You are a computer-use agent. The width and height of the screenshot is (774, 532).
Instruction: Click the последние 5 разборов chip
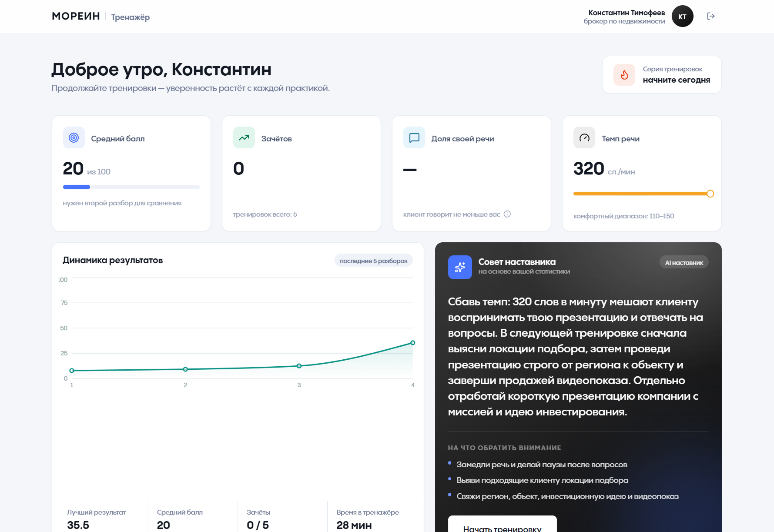[x=373, y=261]
